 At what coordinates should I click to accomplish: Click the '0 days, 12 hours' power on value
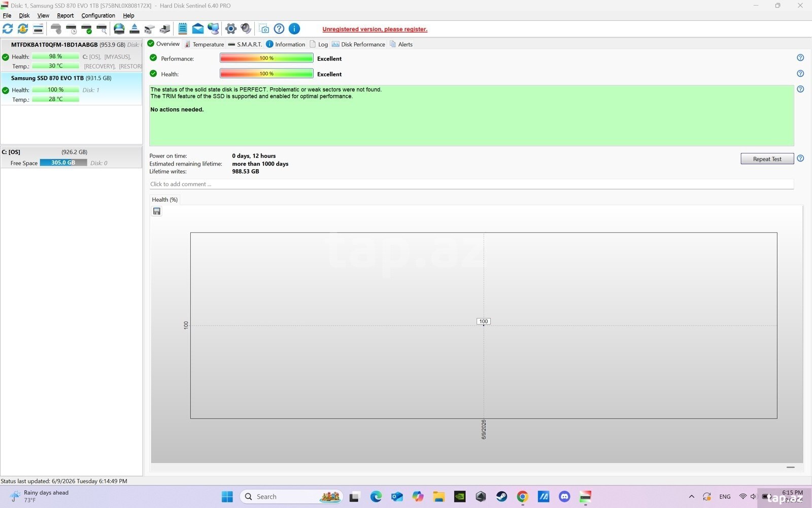pyautogui.click(x=254, y=156)
